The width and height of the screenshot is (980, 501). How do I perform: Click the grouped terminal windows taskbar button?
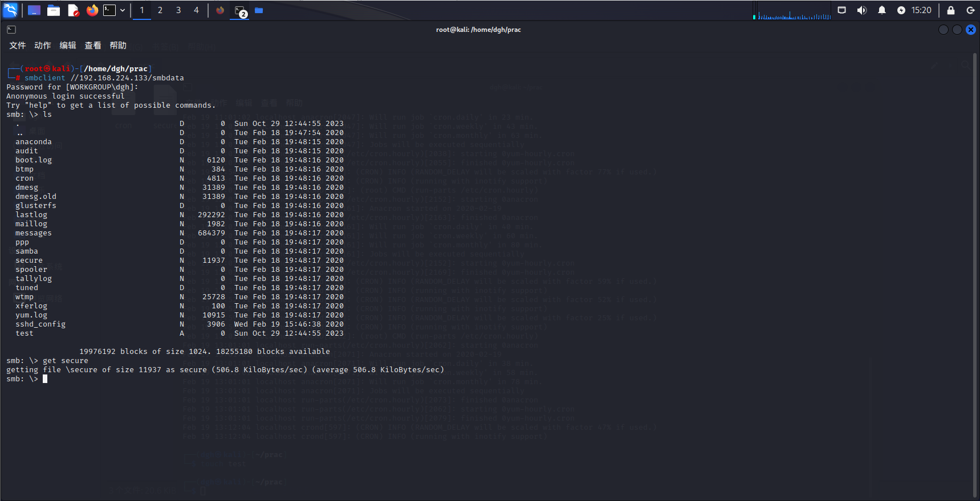click(x=240, y=10)
